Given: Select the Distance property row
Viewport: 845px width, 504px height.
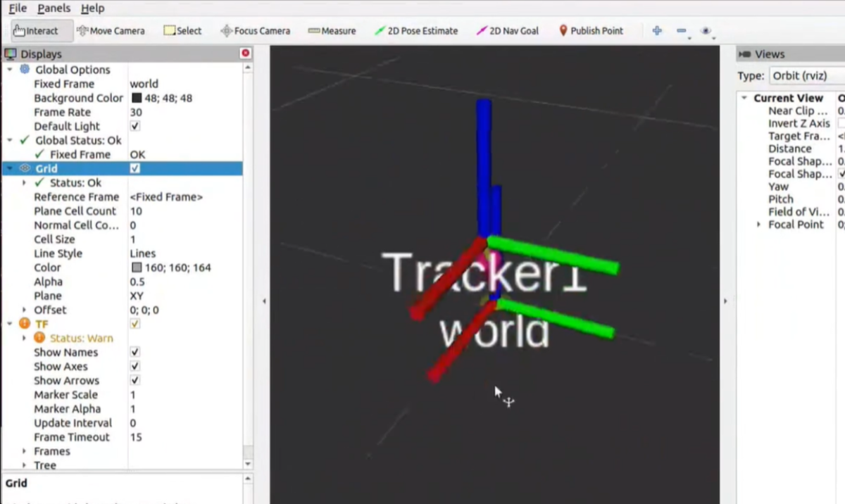Looking at the screenshot, I should click(791, 149).
